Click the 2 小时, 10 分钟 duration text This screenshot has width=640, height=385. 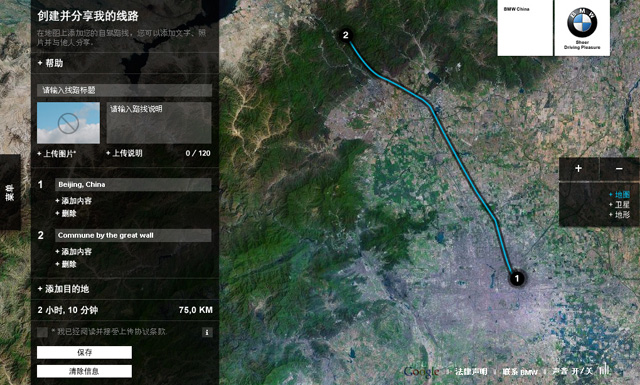click(x=68, y=310)
